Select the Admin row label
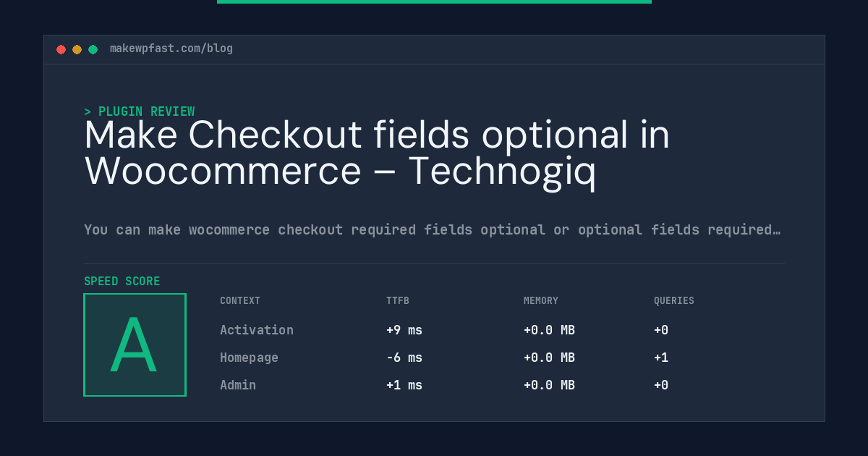The width and height of the screenshot is (868, 456). [238, 385]
